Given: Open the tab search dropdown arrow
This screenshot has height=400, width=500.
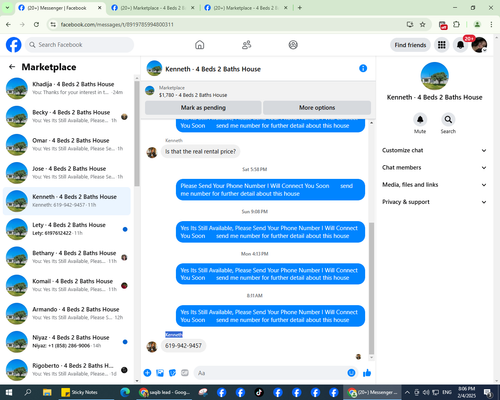Looking at the screenshot, I should [x=7, y=8].
